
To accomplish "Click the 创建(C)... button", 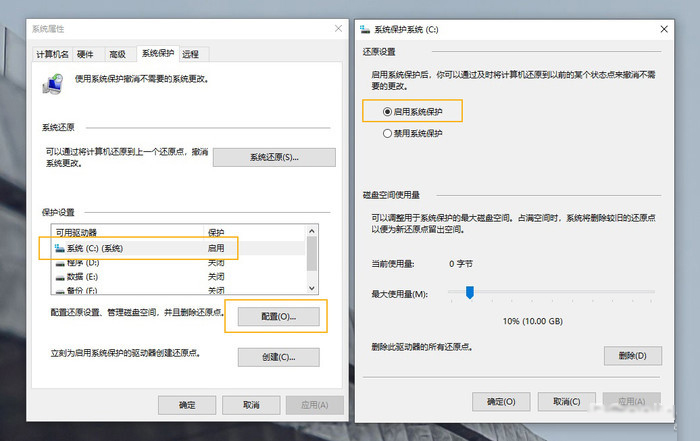I will click(x=279, y=357).
